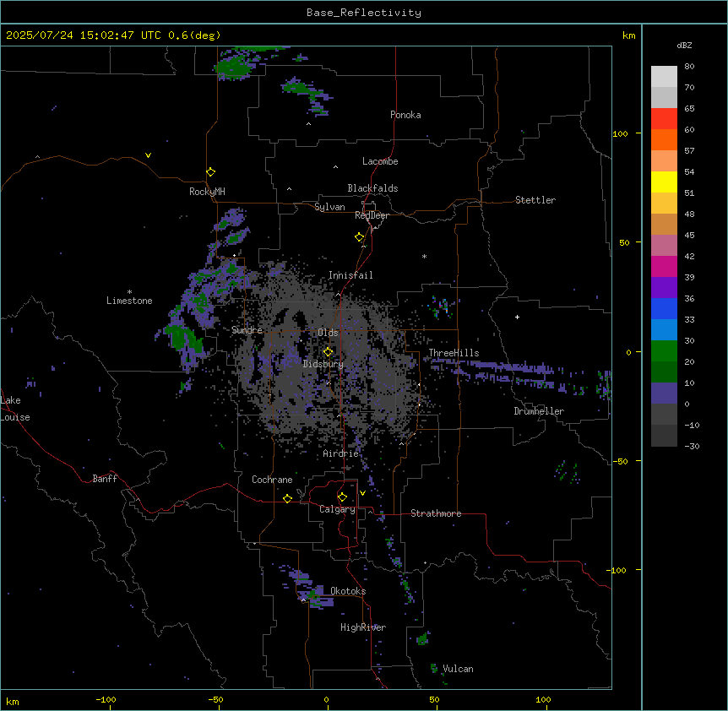The width and height of the screenshot is (728, 711).
Task: Select the asterisk marker east of Innisfail
Action: [424, 256]
